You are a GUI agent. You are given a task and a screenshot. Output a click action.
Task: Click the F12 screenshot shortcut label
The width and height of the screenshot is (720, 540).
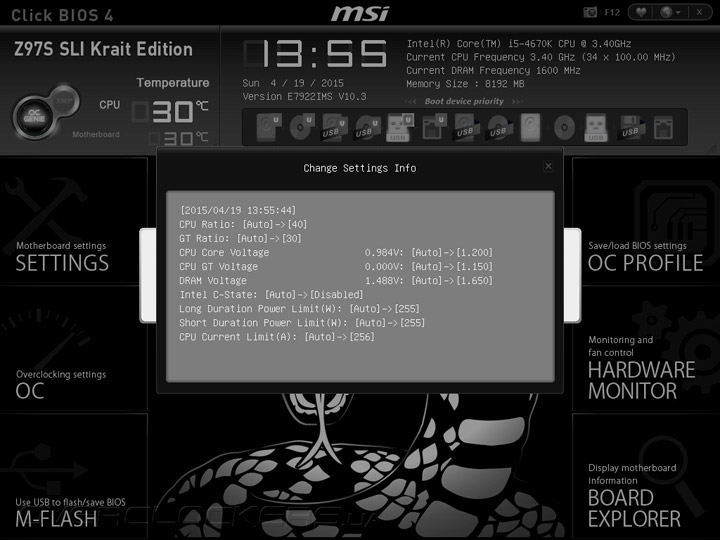[612, 12]
